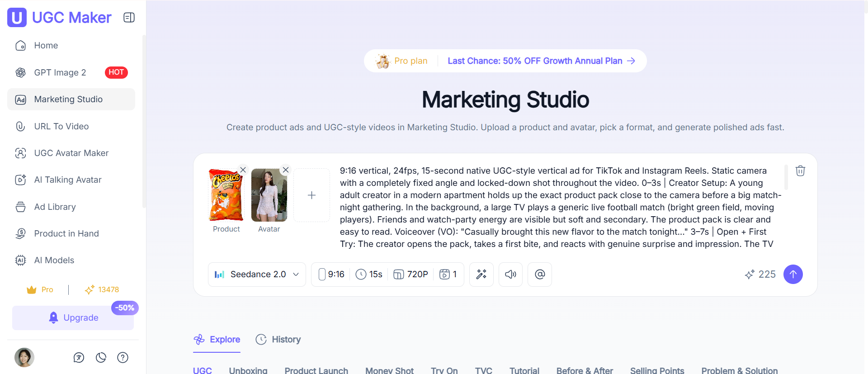Select the Selling Points category tab

(657, 370)
